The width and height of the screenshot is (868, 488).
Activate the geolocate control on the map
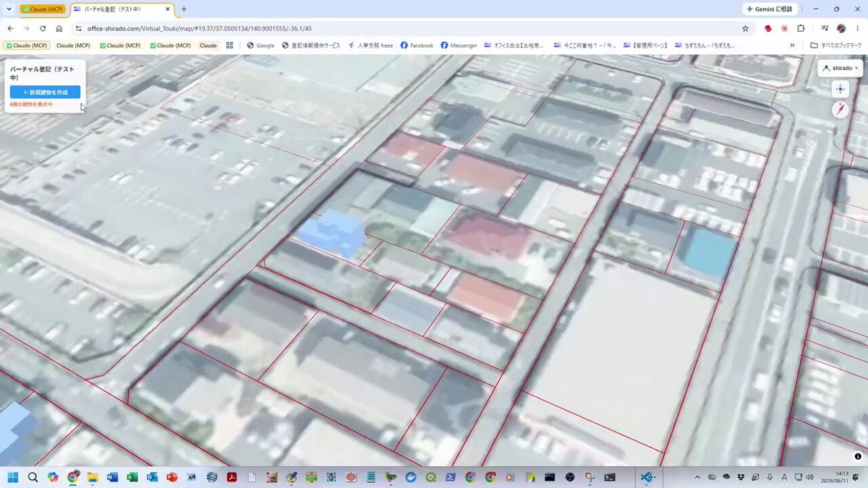(x=840, y=89)
